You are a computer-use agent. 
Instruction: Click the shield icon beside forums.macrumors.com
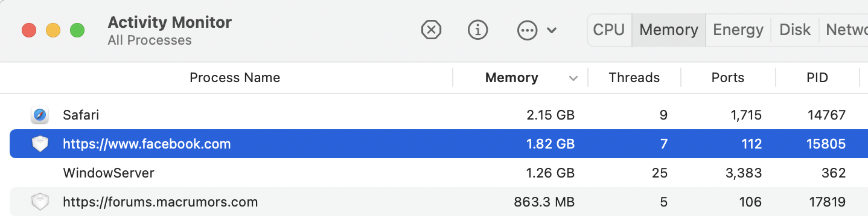pos(40,202)
